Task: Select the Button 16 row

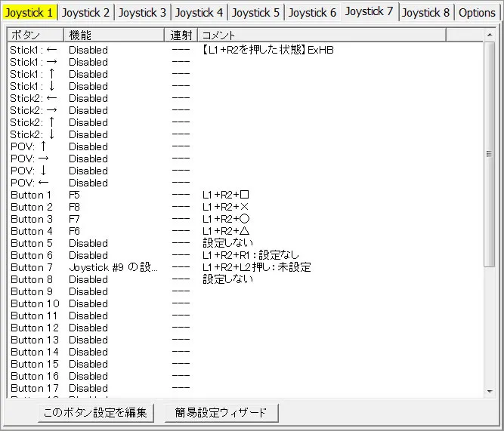Action: click(245, 376)
